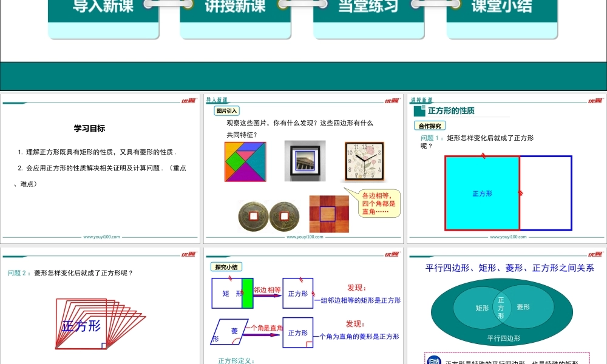Click the 归纳 badge icon

[x=433, y=361]
